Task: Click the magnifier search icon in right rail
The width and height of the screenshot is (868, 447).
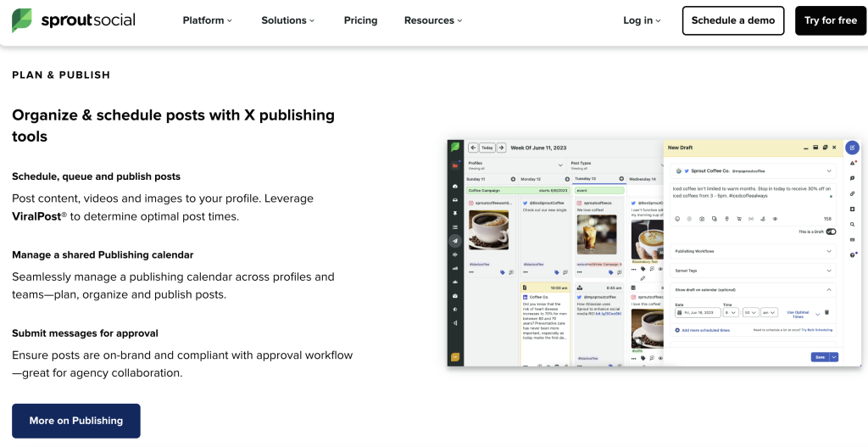Action: 852,224
